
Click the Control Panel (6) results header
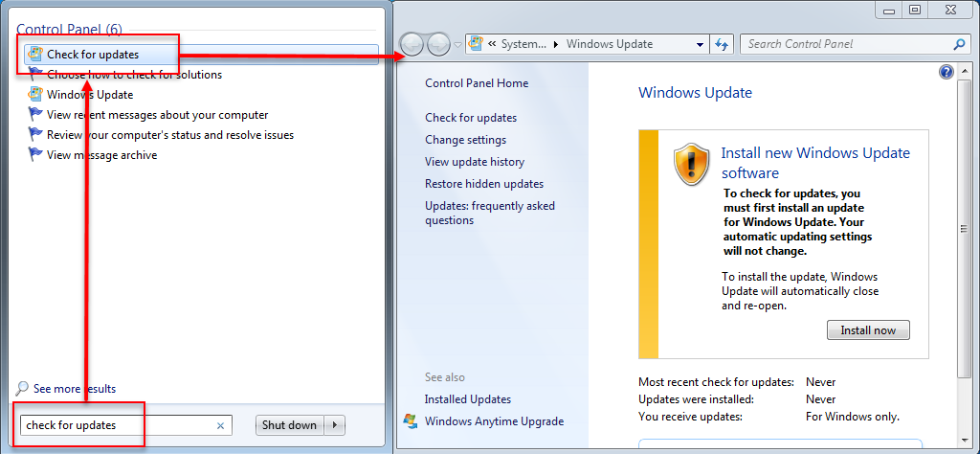[x=69, y=29]
